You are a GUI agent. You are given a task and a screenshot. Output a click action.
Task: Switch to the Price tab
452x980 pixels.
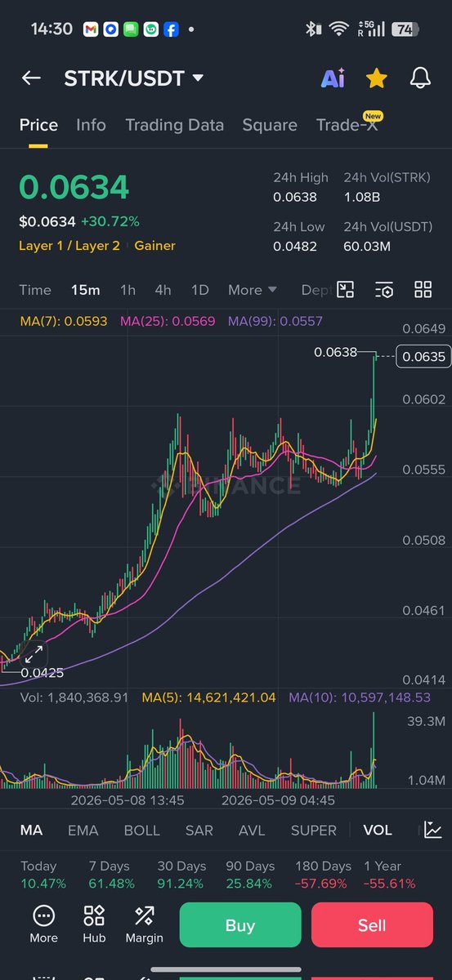(38, 125)
